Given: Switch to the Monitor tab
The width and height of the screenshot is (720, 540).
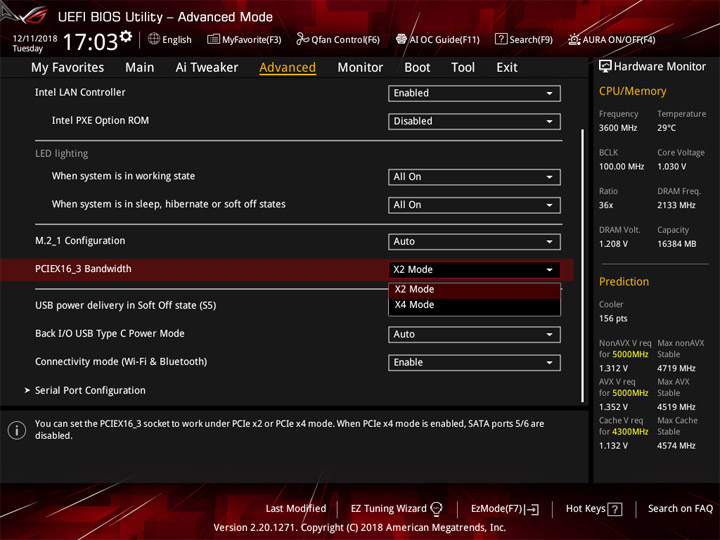Looking at the screenshot, I should click(x=360, y=68).
